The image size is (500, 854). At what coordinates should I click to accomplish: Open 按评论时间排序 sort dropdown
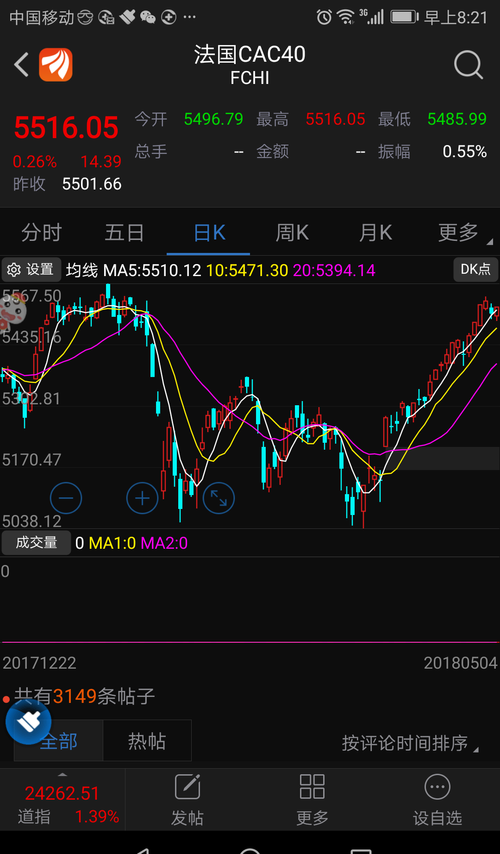(410, 743)
